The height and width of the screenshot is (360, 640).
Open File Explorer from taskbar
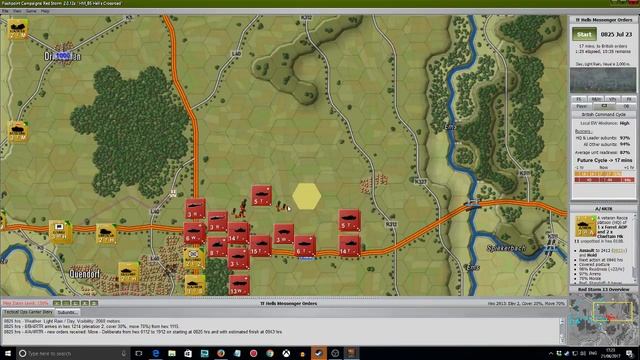(x=172, y=353)
